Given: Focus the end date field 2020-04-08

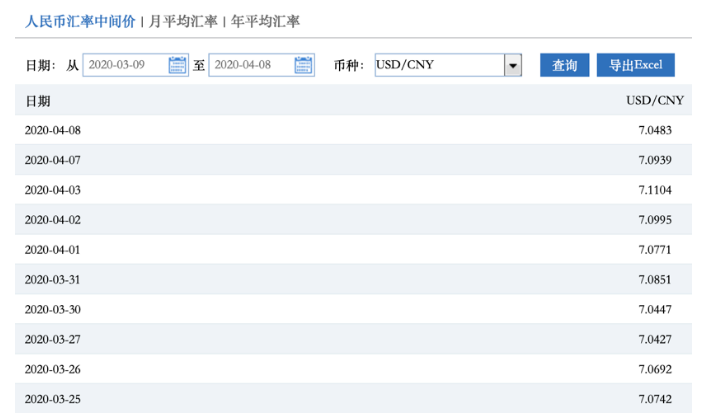Looking at the screenshot, I should pos(251,66).
